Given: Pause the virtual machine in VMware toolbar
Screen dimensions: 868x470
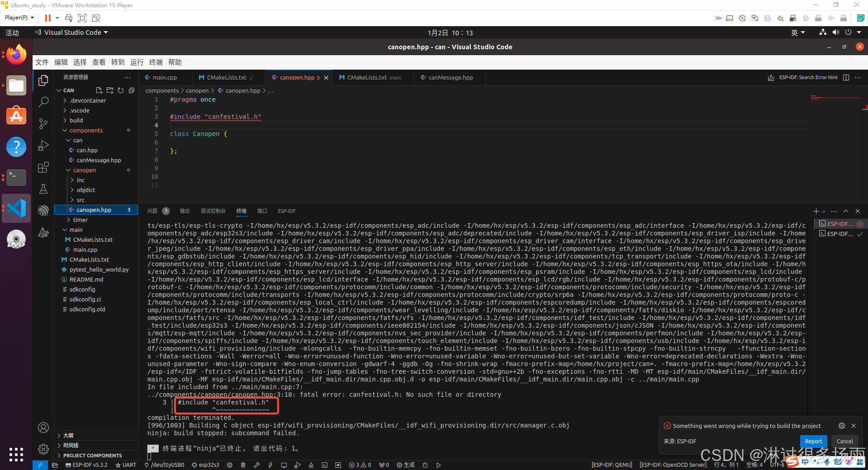Looking at the screenshot, I should (47, 18).
